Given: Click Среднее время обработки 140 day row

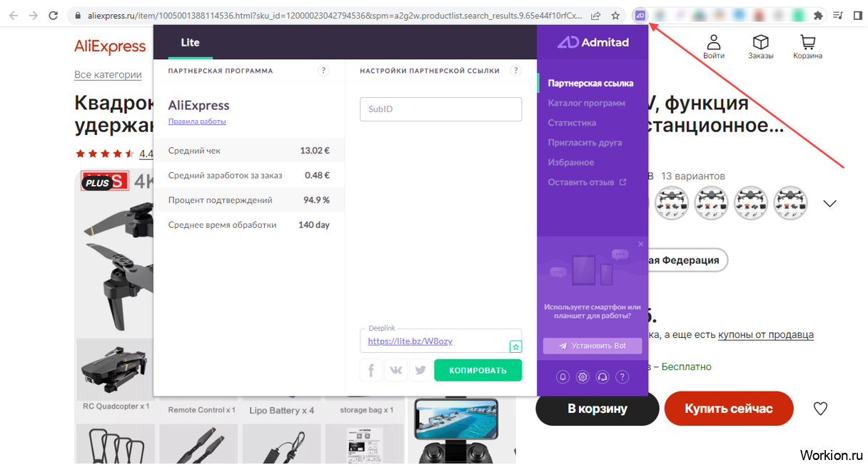Looking at the screenshot, I should 249,225.
